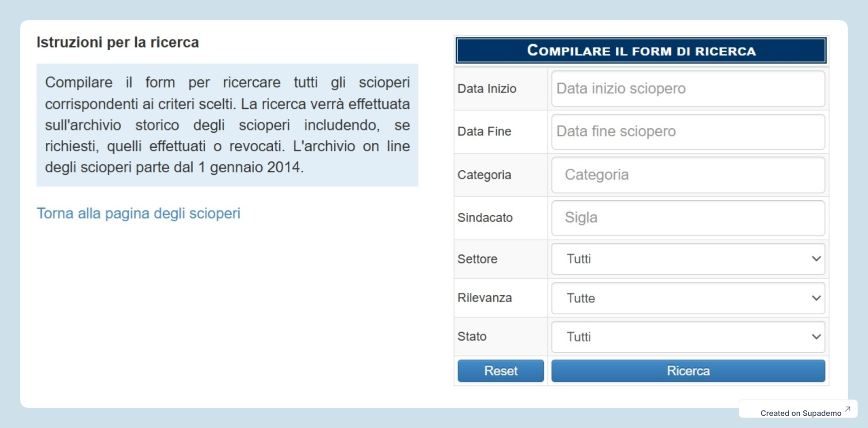Screen dimensions: 868x428
Task: Open the Settore dropdown
Action: click(687, 259)
